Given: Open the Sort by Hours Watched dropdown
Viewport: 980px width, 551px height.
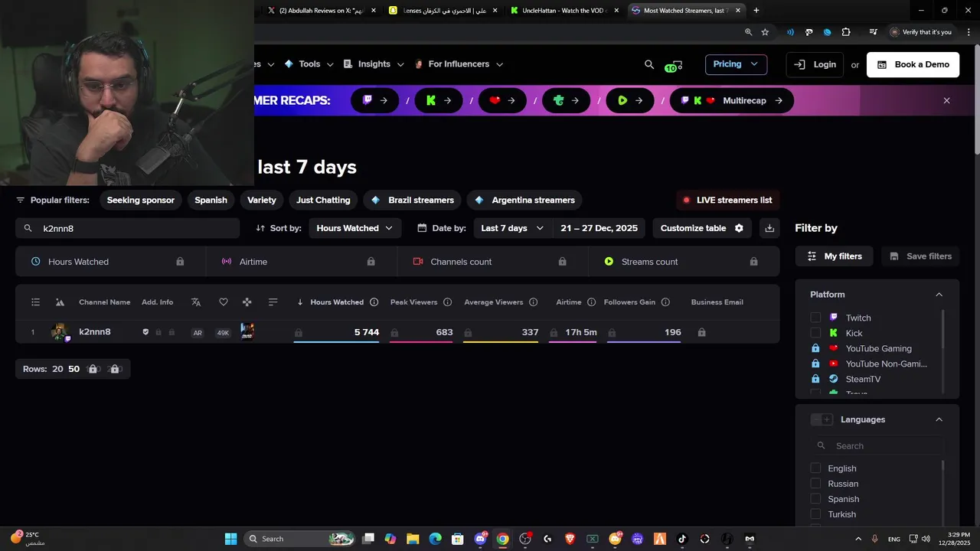Looking at the screenshot, I should [x=354, y=228].
